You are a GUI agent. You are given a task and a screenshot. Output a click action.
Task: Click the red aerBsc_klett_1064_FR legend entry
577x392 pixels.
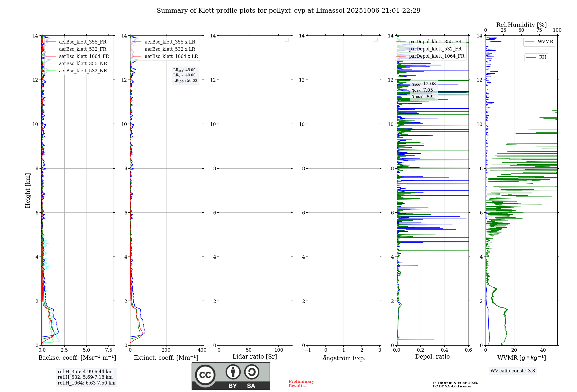(x=84, y=56)
